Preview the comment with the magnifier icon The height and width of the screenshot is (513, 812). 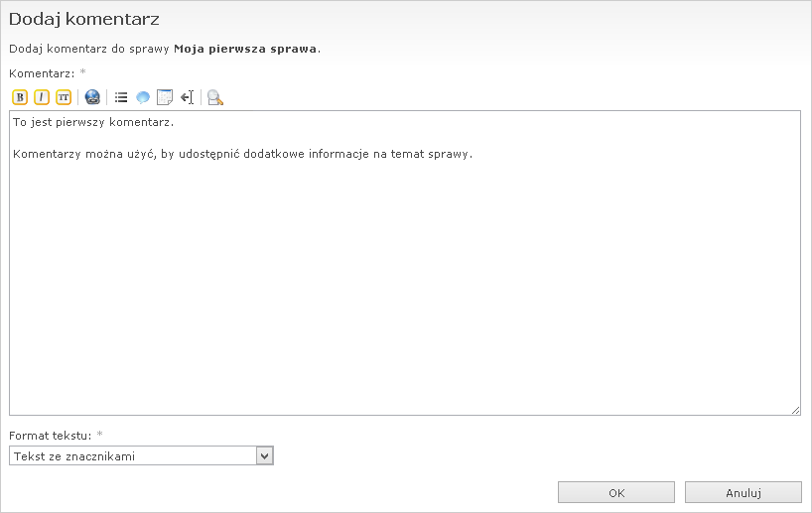pyautogui.click(x=215, y=97)
